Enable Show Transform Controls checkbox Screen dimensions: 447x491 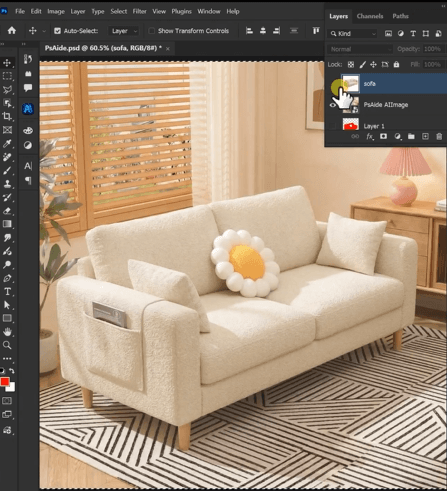tap(151, 31)
